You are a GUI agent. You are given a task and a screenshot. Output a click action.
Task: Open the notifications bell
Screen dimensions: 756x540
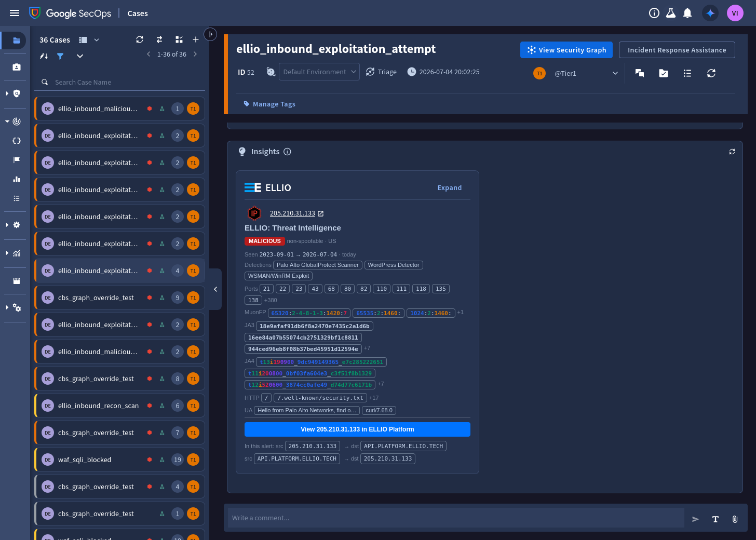(x=687, y=13)
